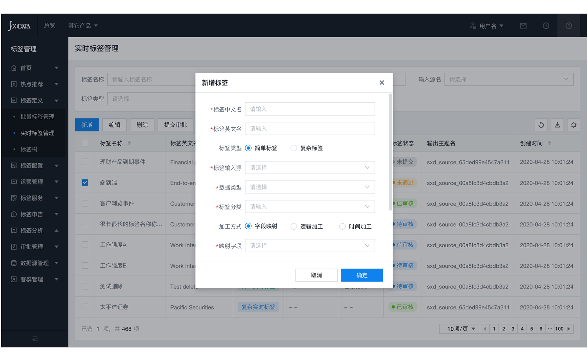The width and height of the screenshot is (588, 364).
Task: Uncheck the 端到端 row checkbox
Action: (x=85, y=182)
